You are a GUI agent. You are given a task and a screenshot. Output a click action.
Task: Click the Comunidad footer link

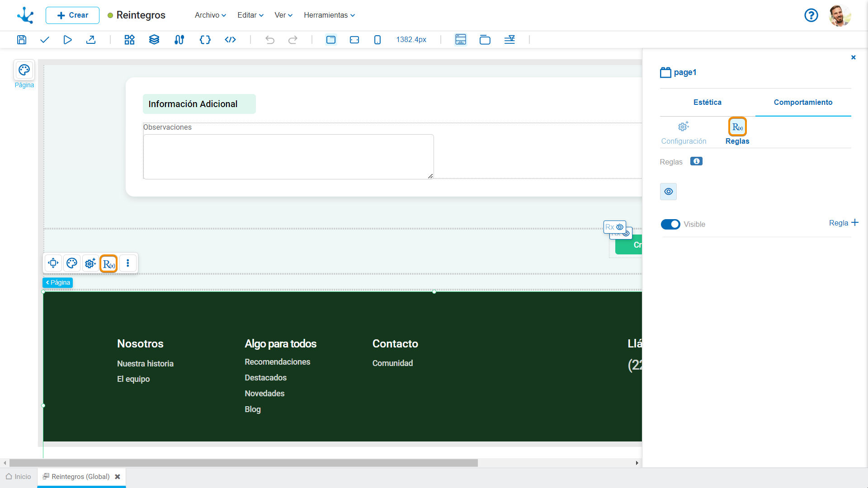click(392, 363)
